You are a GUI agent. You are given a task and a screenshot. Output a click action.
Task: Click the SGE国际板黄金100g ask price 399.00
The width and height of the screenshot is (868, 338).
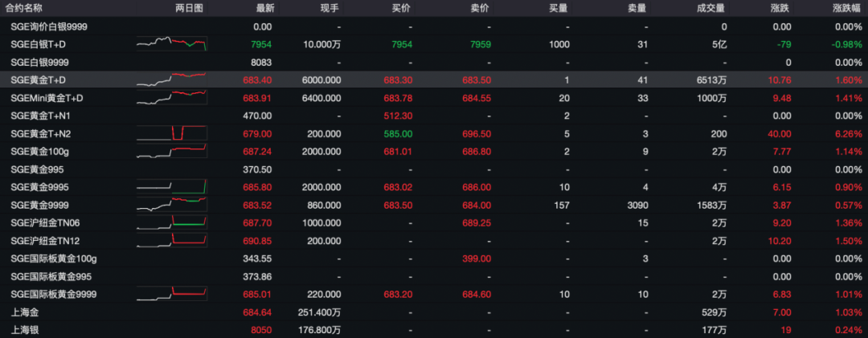[477, 259]
